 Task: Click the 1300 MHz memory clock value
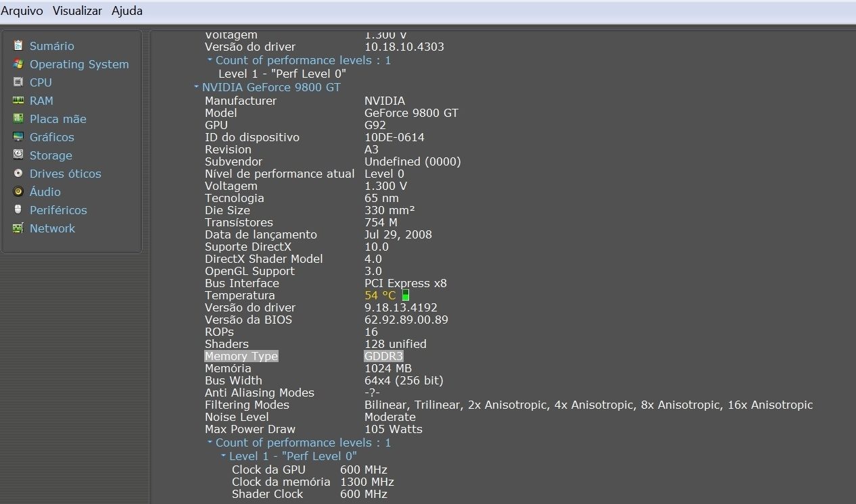coord(367,482)
